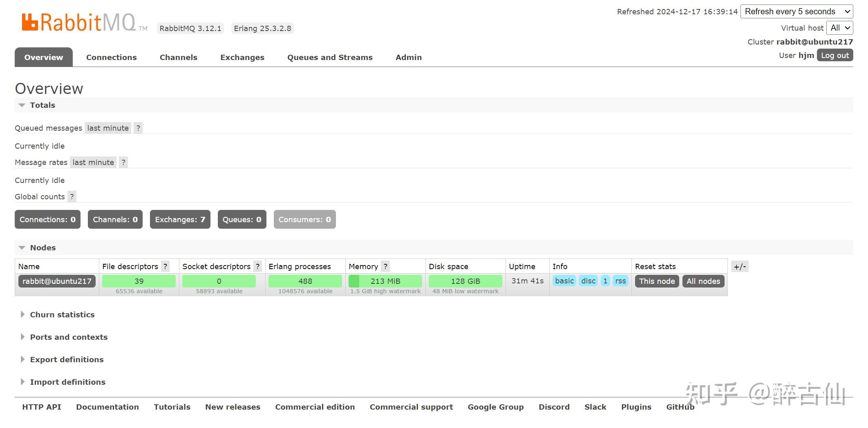Open the Exchanges tab

click(x=242, y=57)
